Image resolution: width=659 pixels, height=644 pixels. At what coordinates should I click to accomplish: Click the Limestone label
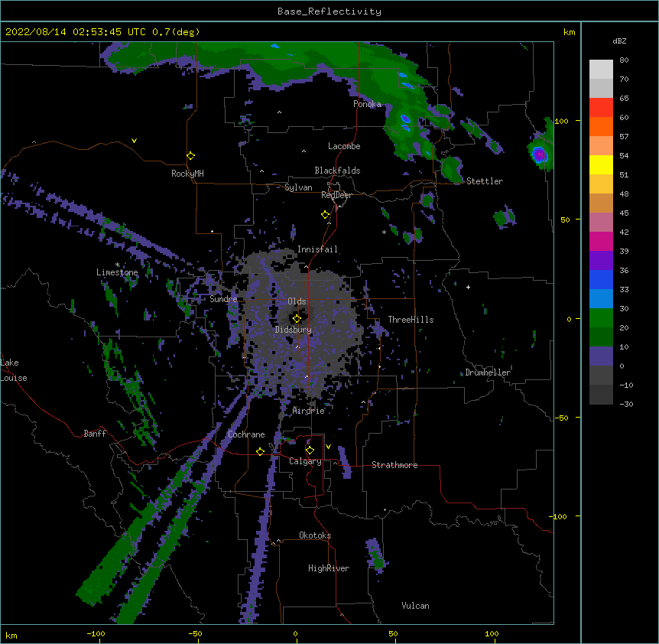pyautogui.click(x=117, y=272)
